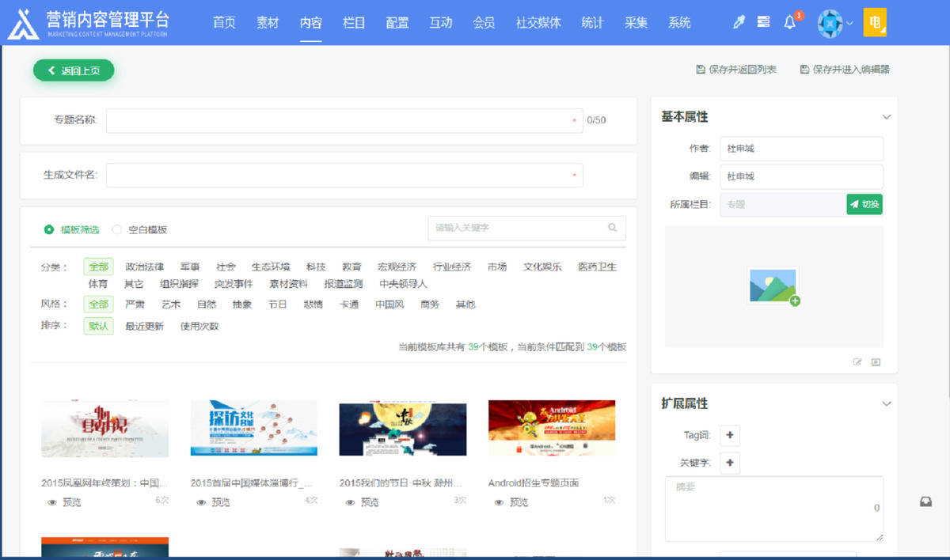Click the image placeholder to add a cover picture
This screenshot has width=950, height=560.
773,288
